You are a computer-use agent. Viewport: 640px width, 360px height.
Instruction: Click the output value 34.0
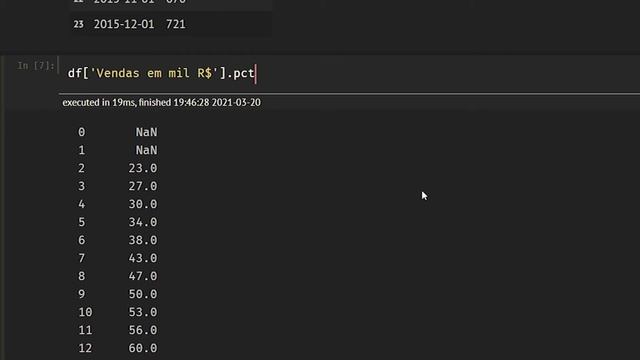pyautogui.click(x=143, y=222)
